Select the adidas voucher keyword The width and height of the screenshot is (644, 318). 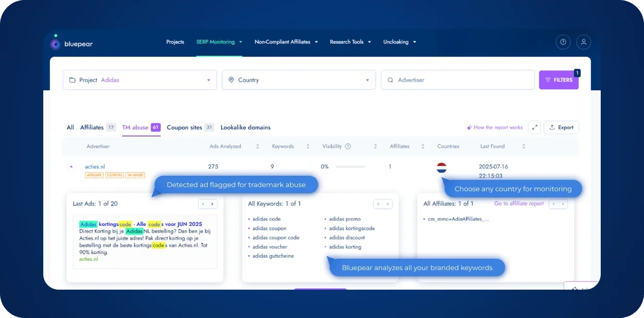(x=270, y=247)
